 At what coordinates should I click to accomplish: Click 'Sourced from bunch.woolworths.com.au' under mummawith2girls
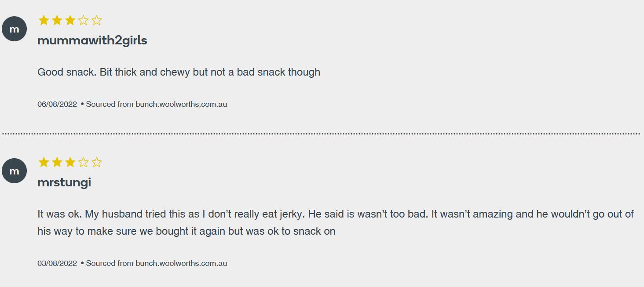coord(156,105)
